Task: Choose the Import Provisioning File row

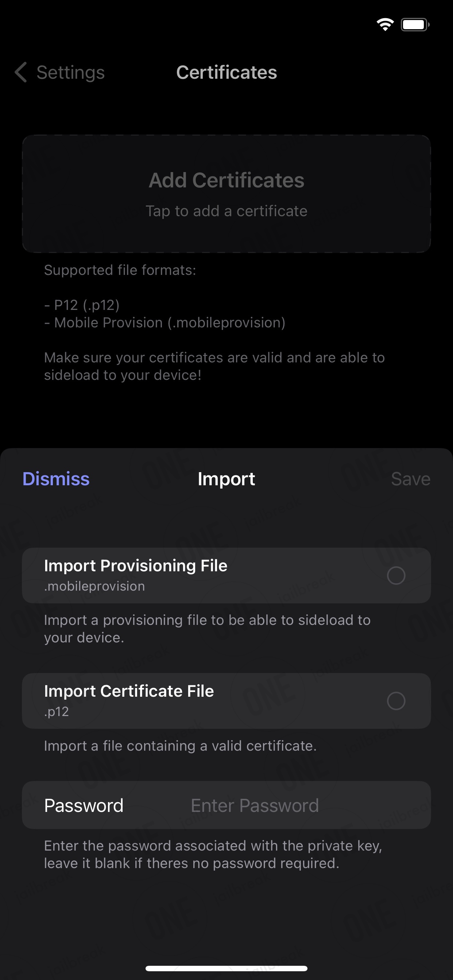Action: click(x=226, y=576)
